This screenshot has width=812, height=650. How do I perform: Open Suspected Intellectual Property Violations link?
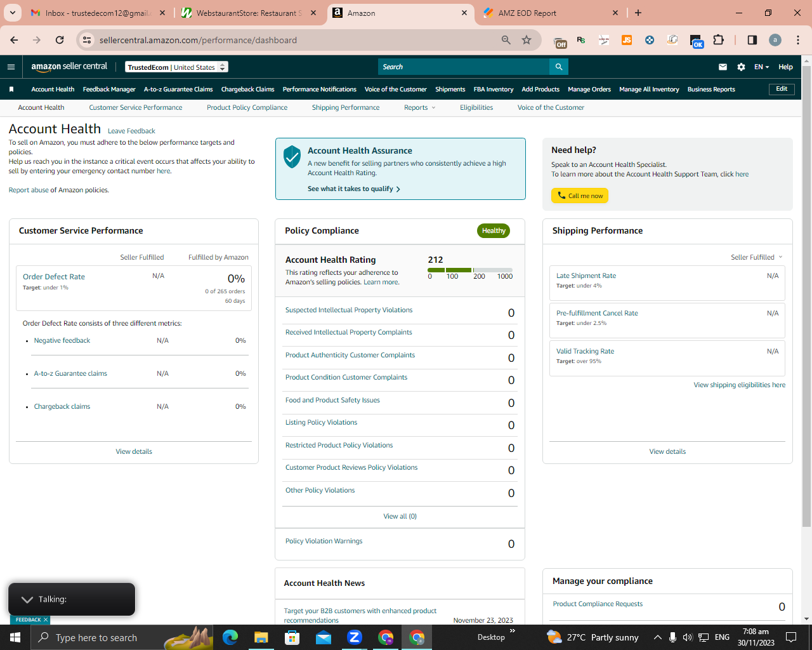pyautogui.click(x=349, y=310)
